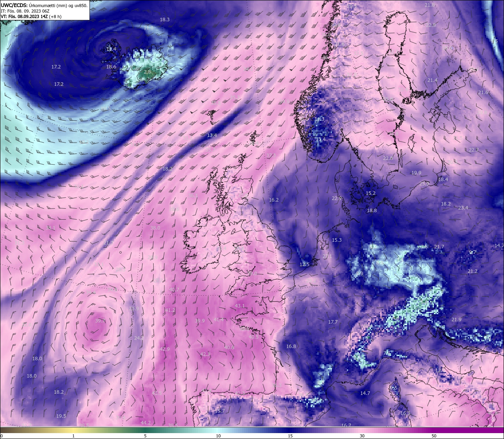Viewport: 504px width, 439px height.
Task: Select the IT Fös. 08. 09. 2023 06Z line
Action: coord(25,11)
